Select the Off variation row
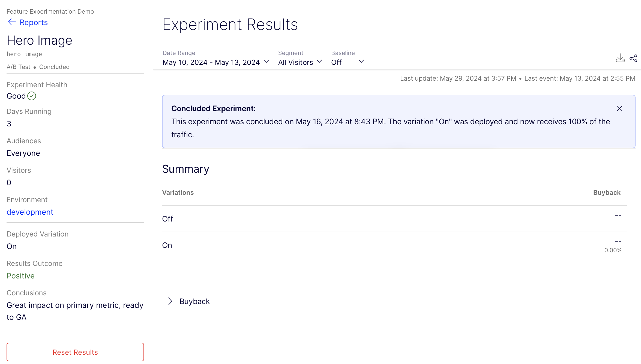The height and width of the screenshot is (364, 641). pyautogui.click(x=167, y=219)
